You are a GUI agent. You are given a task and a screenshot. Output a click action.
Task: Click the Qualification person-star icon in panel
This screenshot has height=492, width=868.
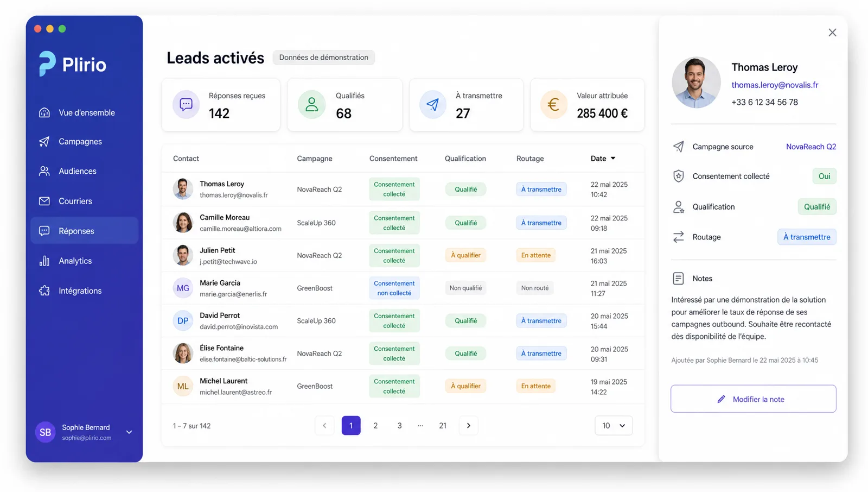[678, 207]
